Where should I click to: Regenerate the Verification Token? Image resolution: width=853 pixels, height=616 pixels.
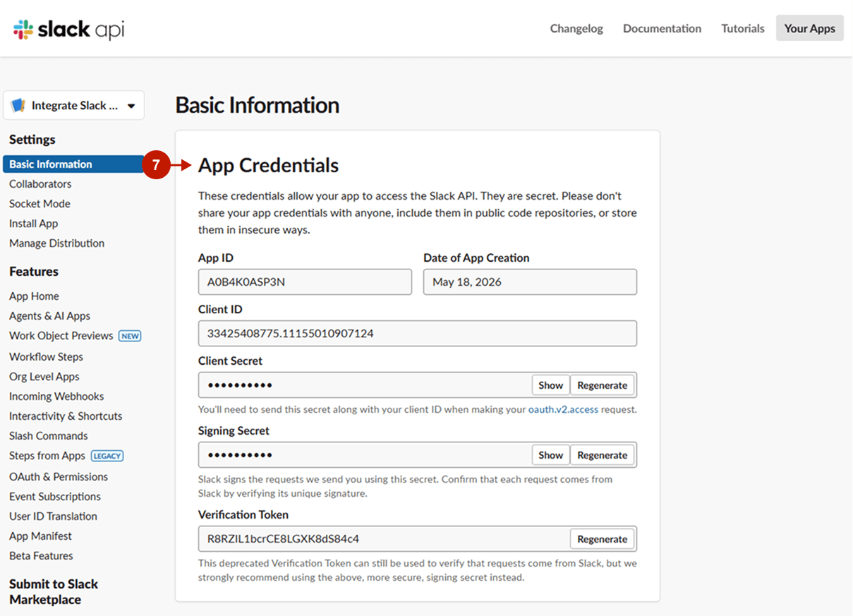(x=602, y=539)
